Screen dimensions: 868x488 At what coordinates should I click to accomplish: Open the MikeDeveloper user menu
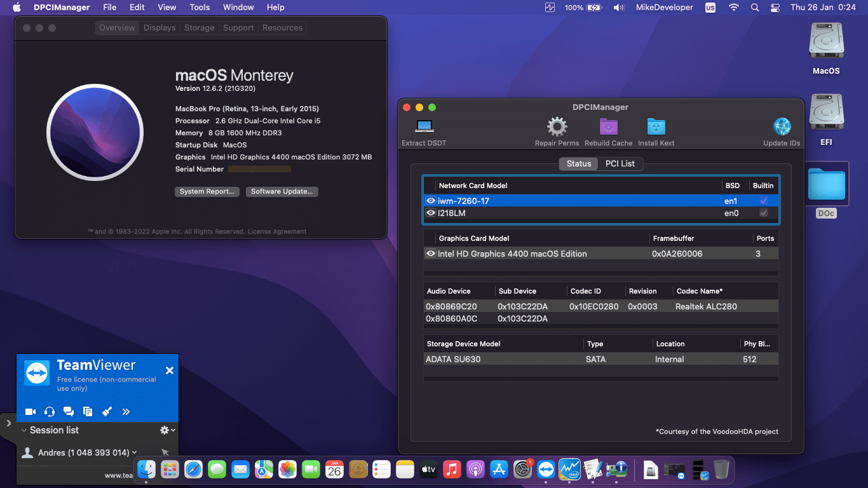[x=665, y=8]
